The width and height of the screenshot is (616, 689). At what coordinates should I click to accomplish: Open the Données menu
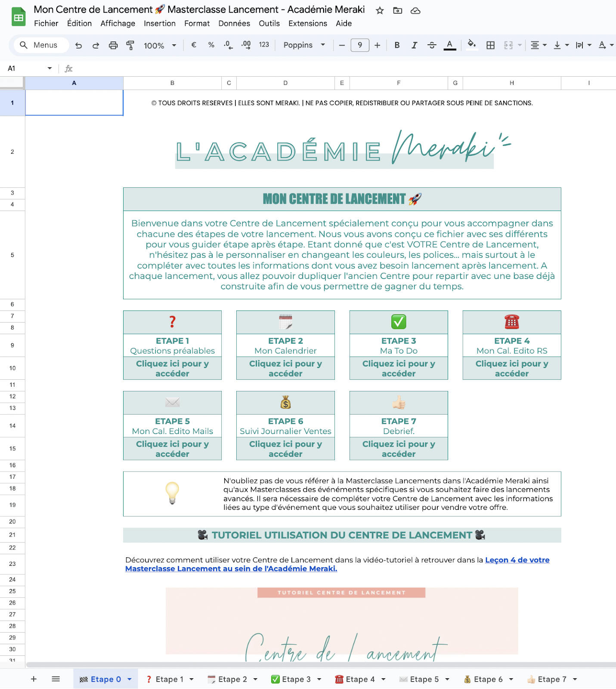(234, 23)
